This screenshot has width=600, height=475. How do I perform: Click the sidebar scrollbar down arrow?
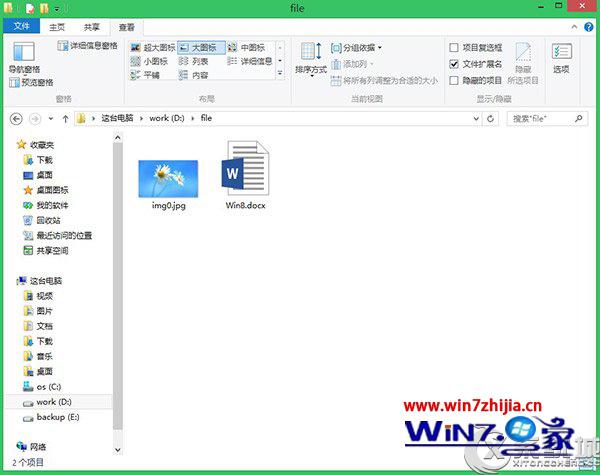pyautogui.click(x=118, y=450)
